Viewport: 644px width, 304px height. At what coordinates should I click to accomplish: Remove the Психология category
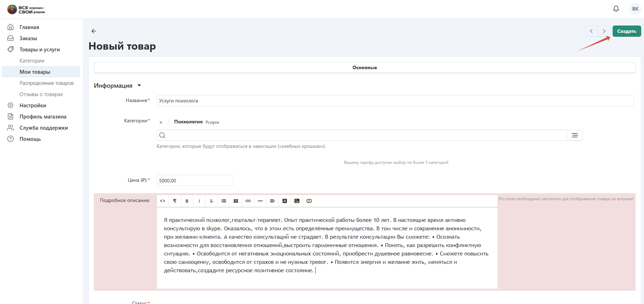[161, 122]
